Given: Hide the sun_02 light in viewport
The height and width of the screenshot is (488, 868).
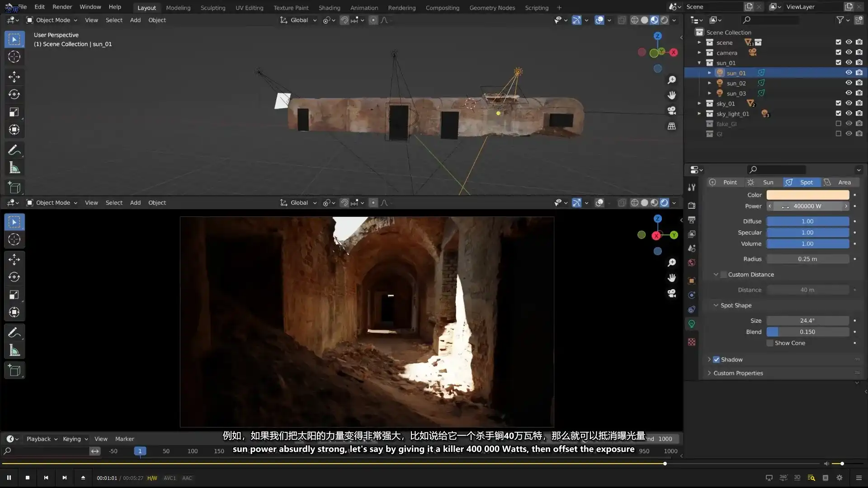Looking at the screenshot, I should pyautogui.click(x=849, y=83).
